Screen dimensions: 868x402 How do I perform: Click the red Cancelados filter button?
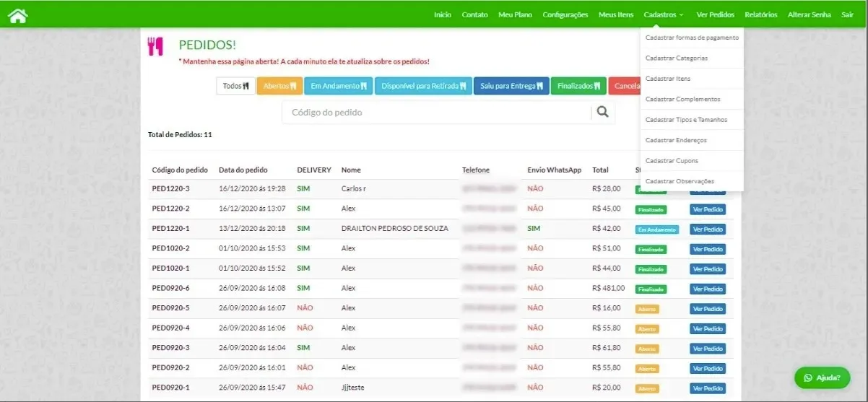click(x=624, y=86)
